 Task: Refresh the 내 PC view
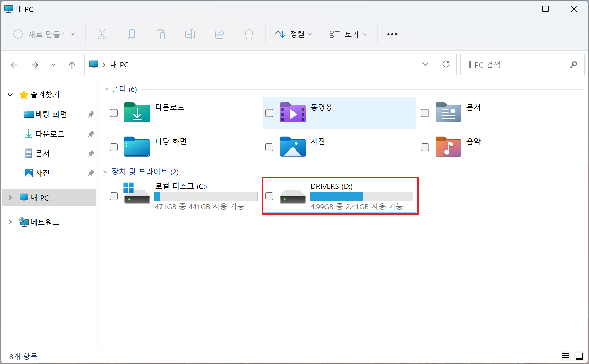pos(446,64)
